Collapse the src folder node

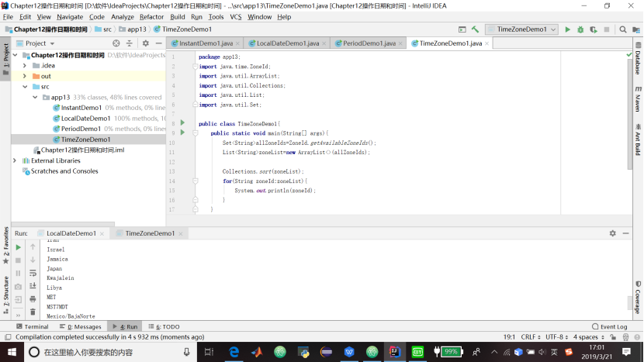pos(25,87)
